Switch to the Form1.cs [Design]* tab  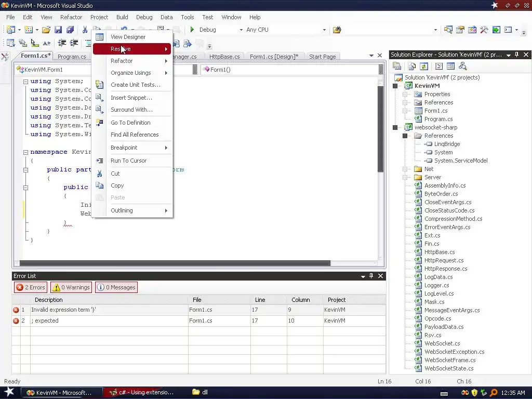click(x=274, y=57)
